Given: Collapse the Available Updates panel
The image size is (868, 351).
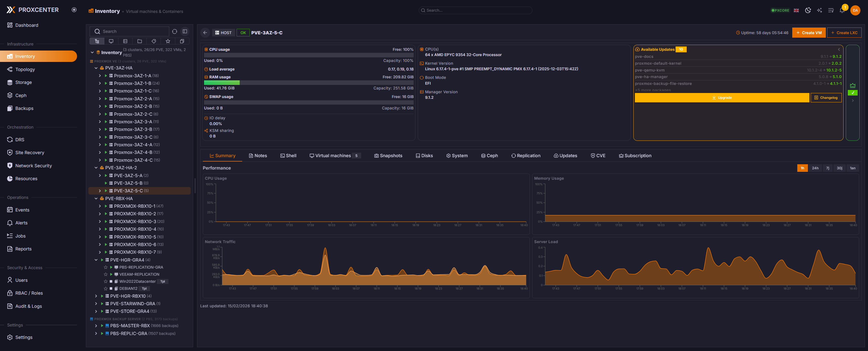Looking at the screenshot, I should (x=839, y=49).
